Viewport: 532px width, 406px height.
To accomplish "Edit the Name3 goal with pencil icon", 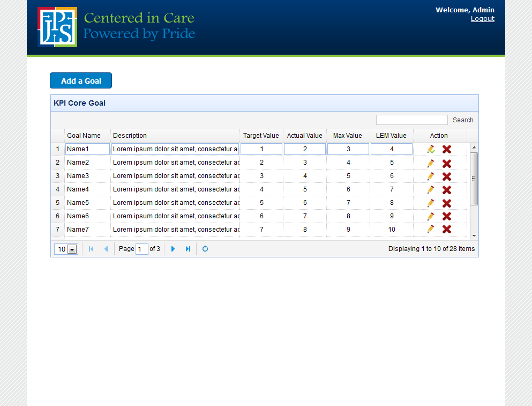I will [431, 176].
